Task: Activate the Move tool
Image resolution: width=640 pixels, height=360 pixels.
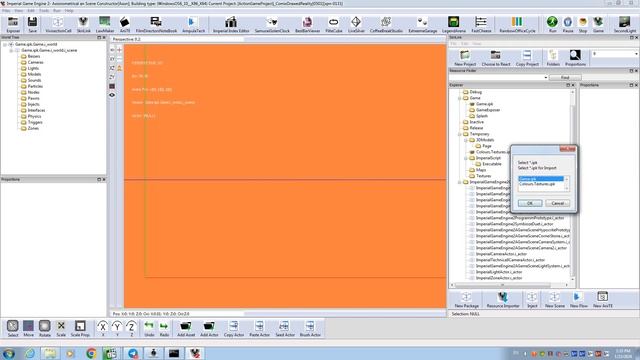Action: tap(29, 328)
